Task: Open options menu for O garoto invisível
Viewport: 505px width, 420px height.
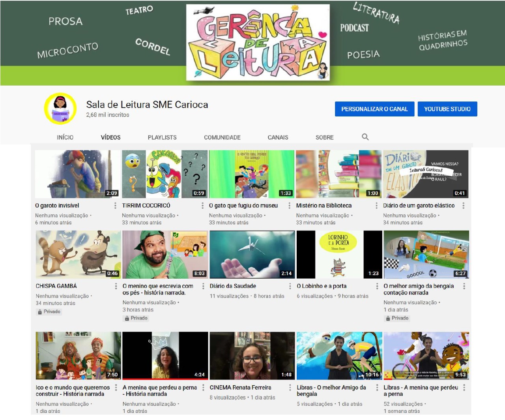Action: [115, 206]
